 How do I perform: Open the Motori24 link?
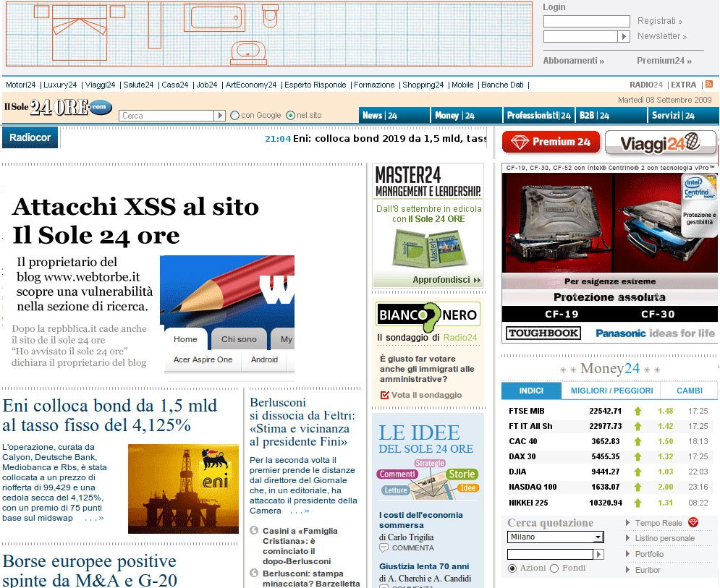point(21,85)
